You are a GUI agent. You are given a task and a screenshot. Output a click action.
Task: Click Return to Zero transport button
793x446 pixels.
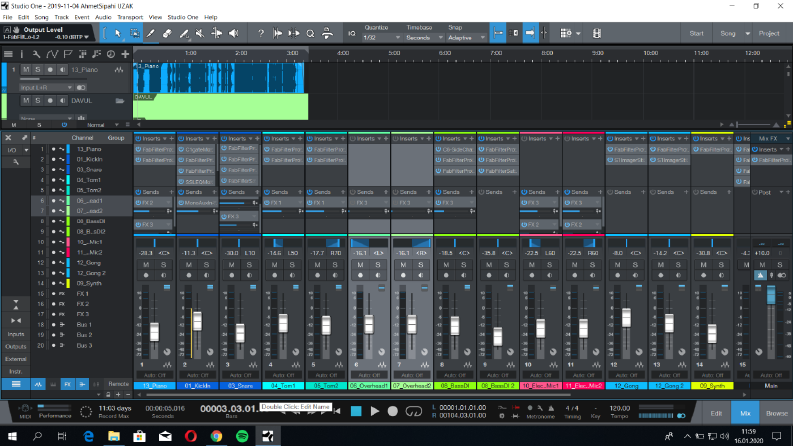pyautogui.click(x=337, y=411)
